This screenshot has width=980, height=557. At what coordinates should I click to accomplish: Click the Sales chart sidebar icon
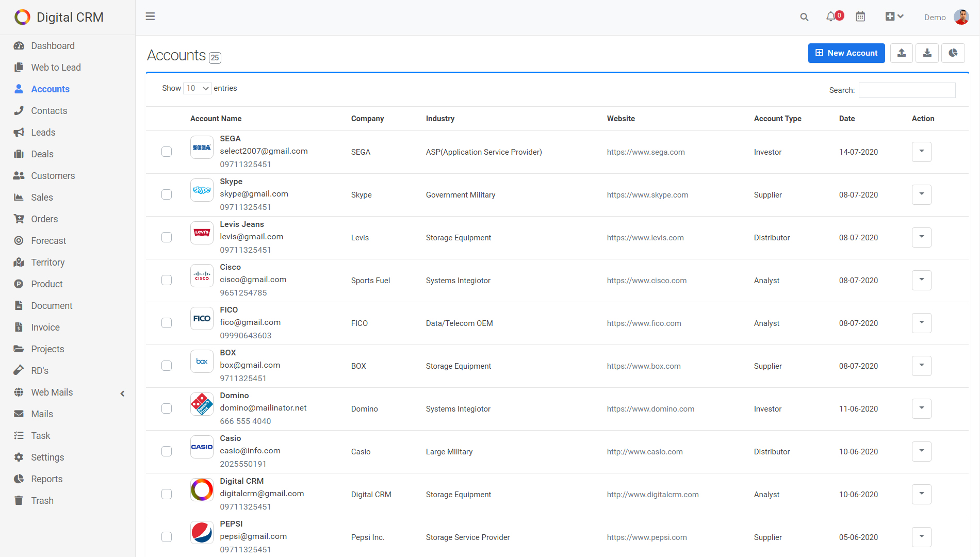coord(19,198)
